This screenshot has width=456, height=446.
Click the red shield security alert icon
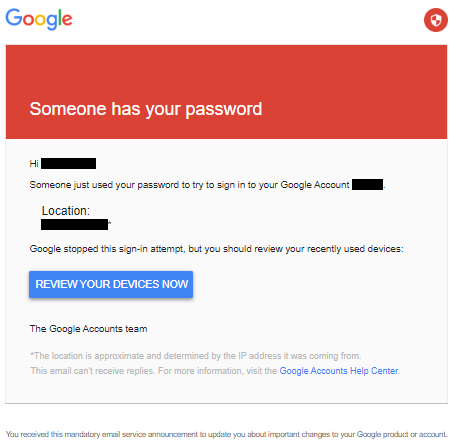coord(436,20)
